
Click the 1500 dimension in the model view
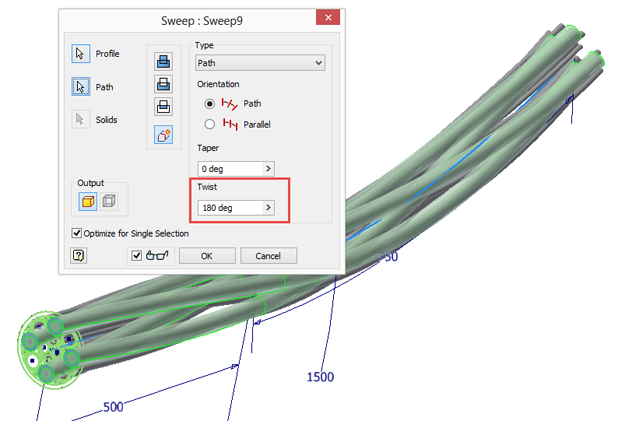pyautogui.click(x=320, y=377)
